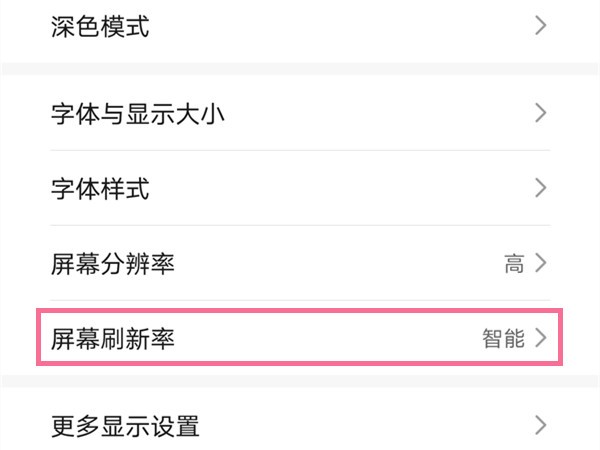Viewport: 600px width, 450px height.
Task: Open the 深色模式 setting
Action: click(x=100, y=27)
